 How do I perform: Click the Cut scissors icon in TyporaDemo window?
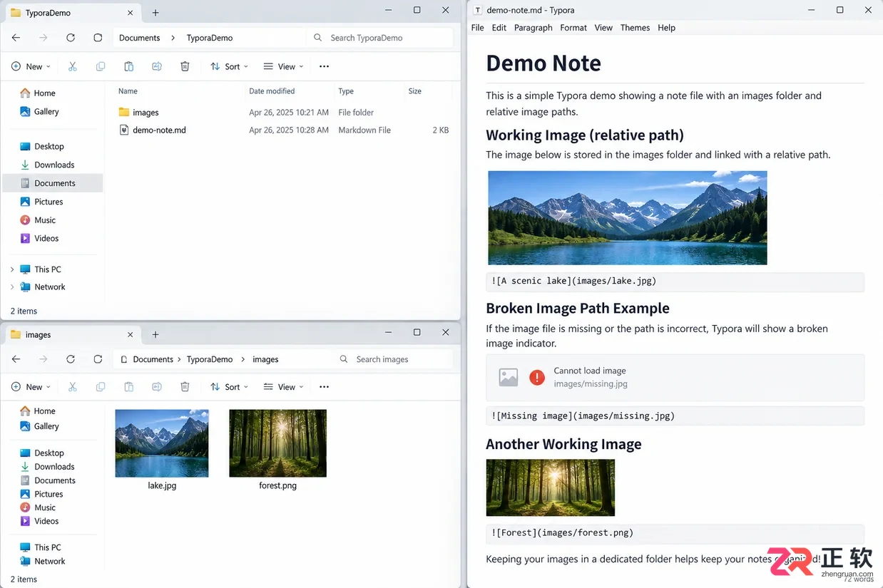(x=73, y=66)
